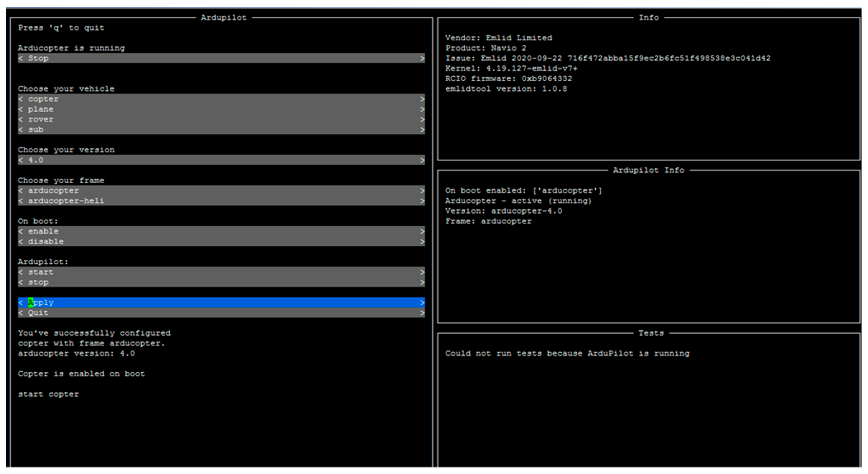Disable Ardupilot on boot
This screenshot has width=868, height=474.
[x=45, y=241]
